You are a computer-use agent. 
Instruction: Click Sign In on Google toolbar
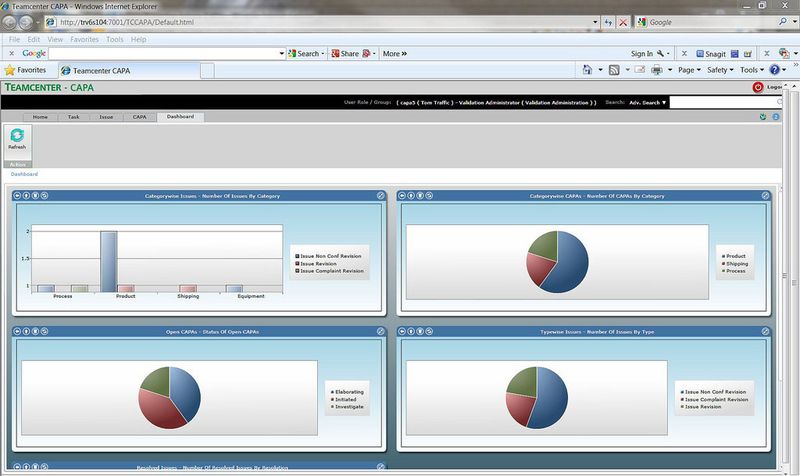641,54
